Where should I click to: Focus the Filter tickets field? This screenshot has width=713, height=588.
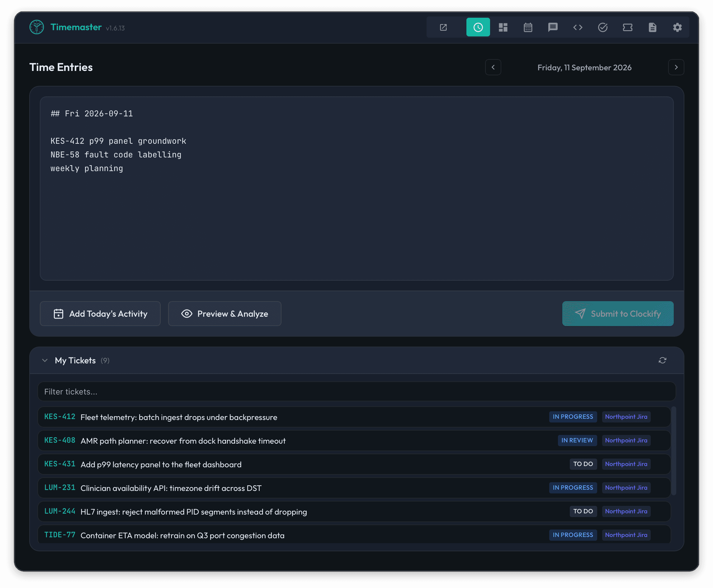[x=356, y=392]
